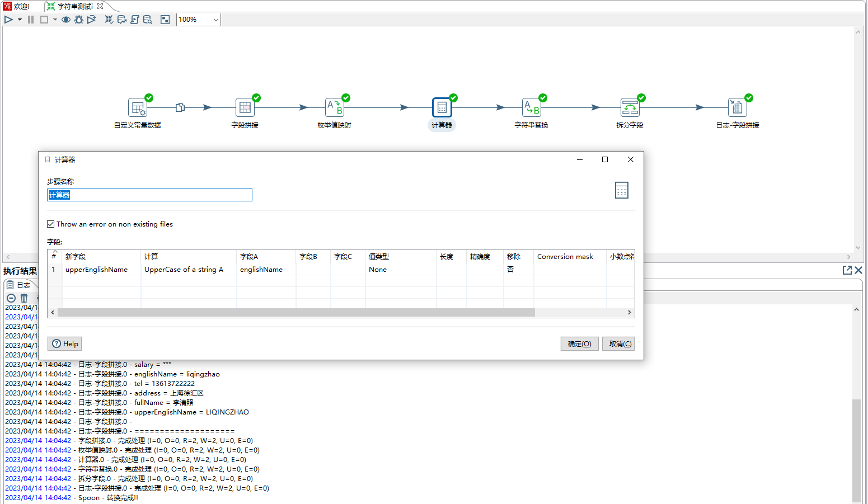The height and width of the screenshot is (504, 868).
Task: Click the show results grid icon
Action: click(x=165, y=20)
